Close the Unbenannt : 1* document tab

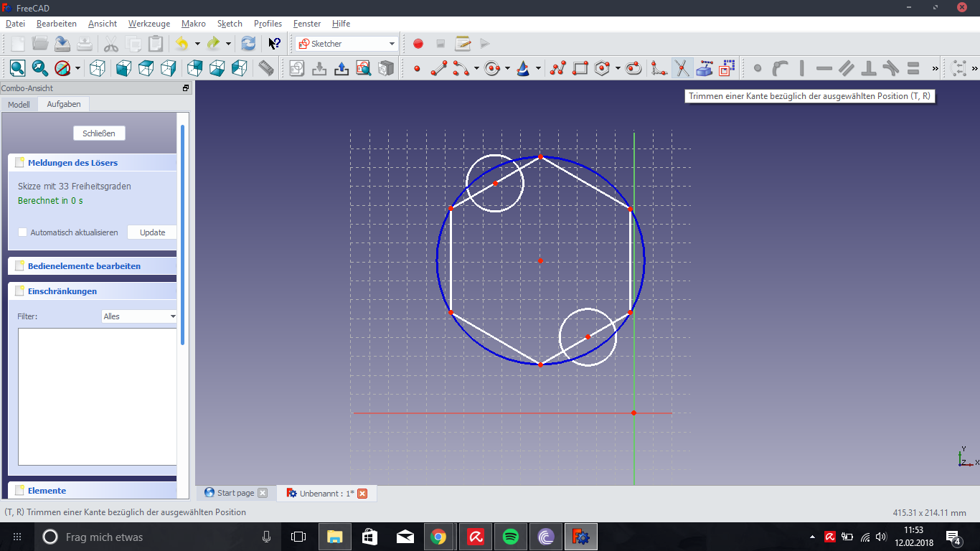pos(362,494)
